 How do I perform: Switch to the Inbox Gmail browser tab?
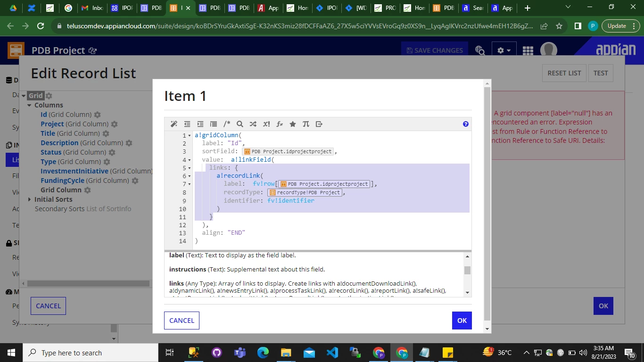click(x=92, y=8)
